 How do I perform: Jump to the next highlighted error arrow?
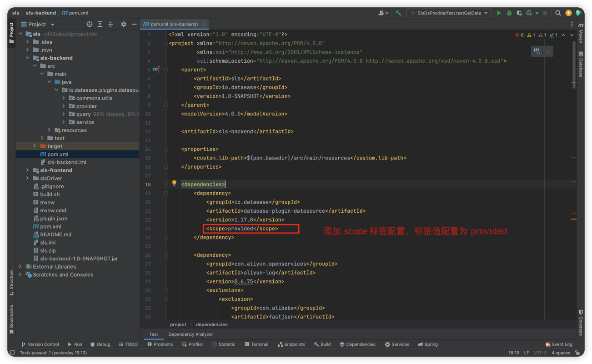pos(572,35)
